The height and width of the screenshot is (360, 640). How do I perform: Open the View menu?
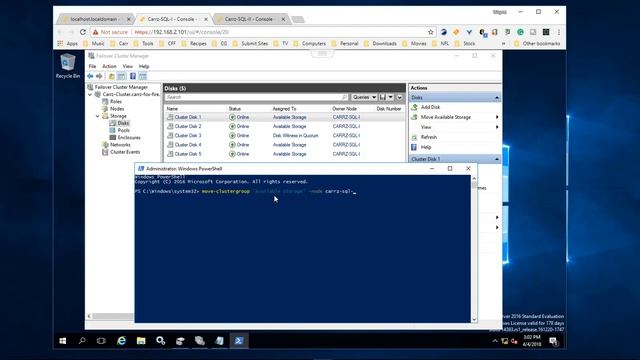128,66
